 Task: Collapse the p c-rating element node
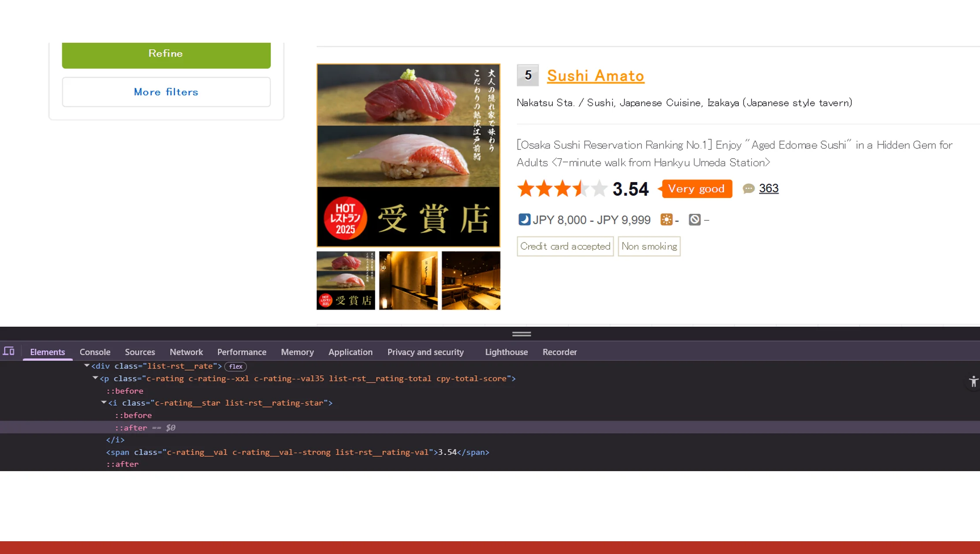95,378
